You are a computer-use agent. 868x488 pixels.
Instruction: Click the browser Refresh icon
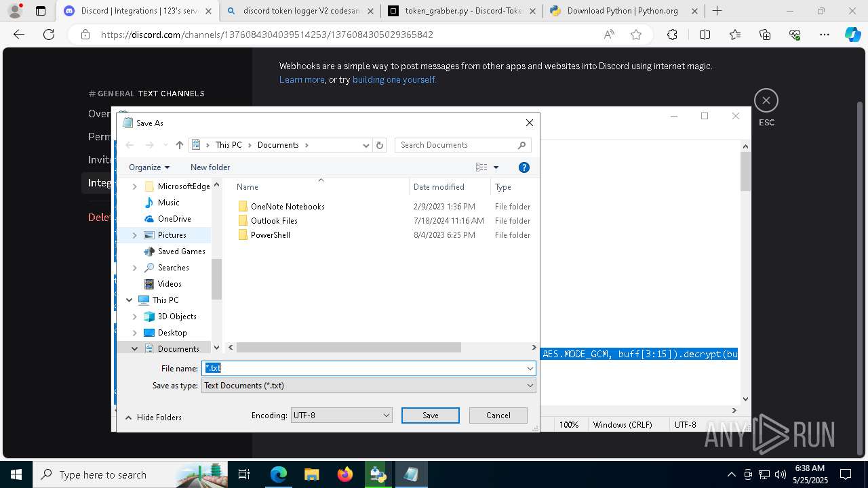tap(48, 35)
